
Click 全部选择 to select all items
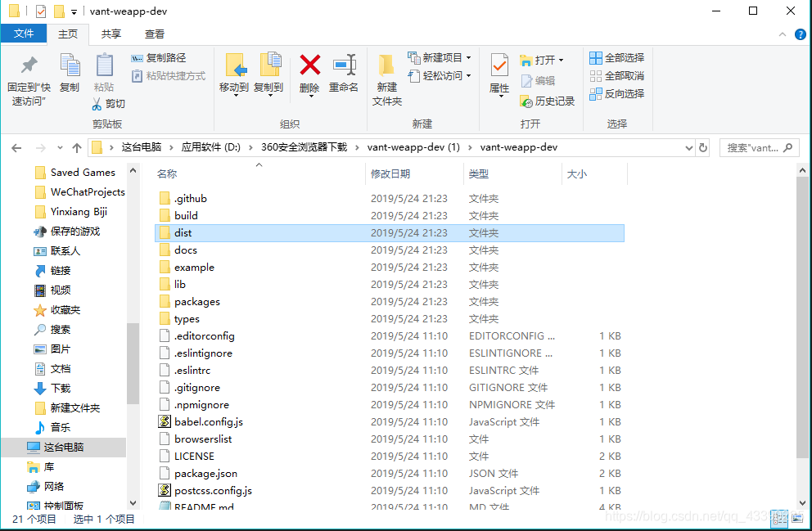tap(616, 57)
